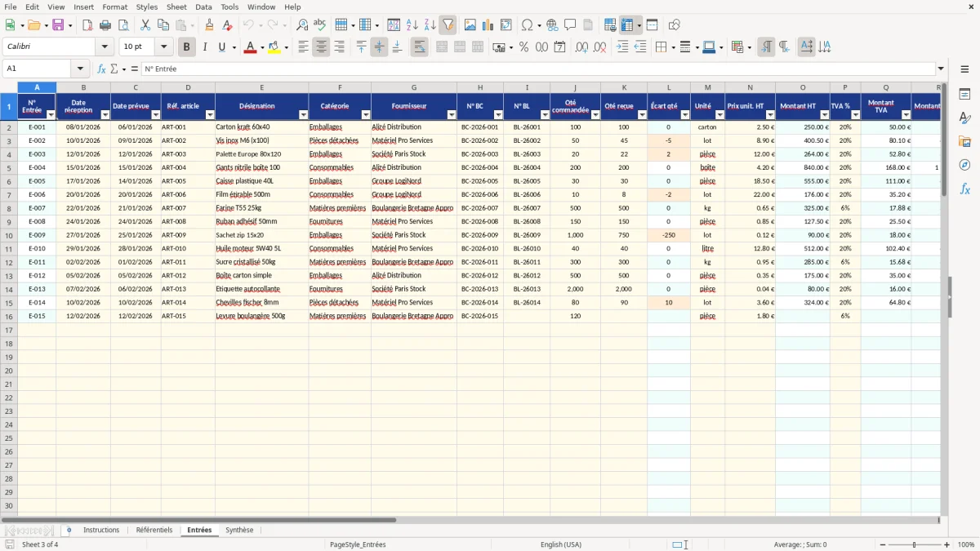
Task: Format cells as percent
Action: point(523,47)
